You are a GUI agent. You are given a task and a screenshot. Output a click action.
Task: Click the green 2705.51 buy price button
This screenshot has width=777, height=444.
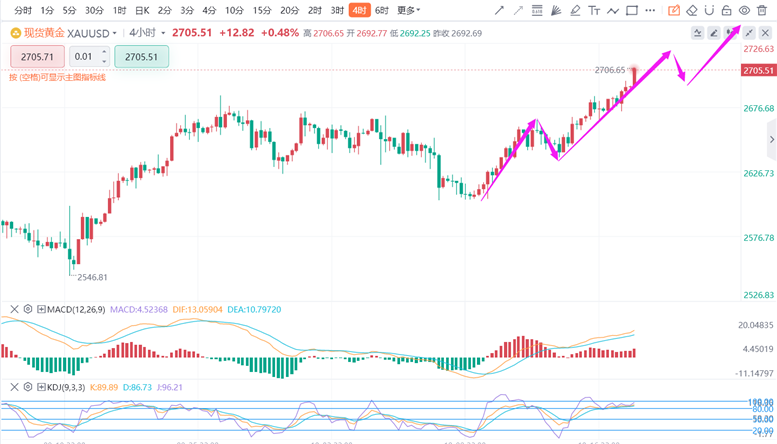141,57
